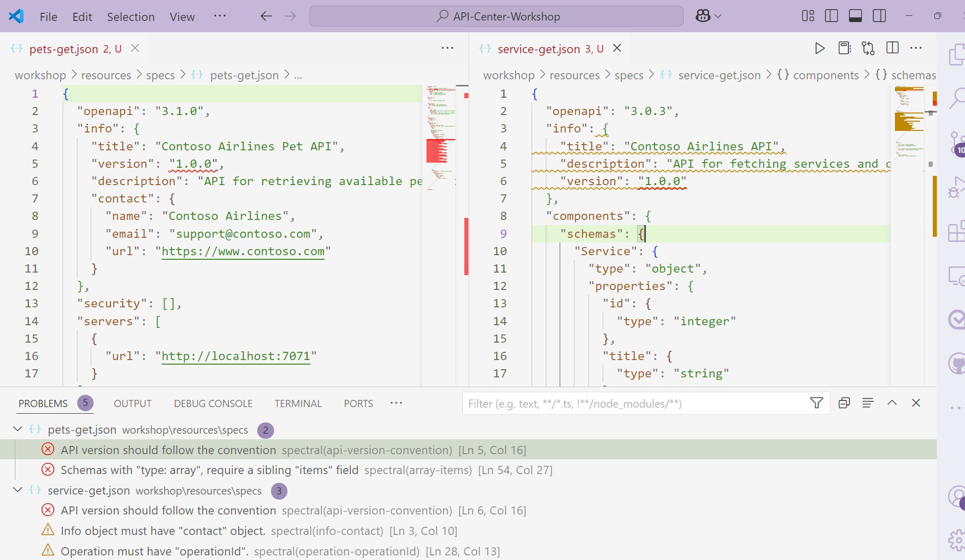Select the DEBUG CONSOLE panel tab

pyautogui.click(x=213, y=404)
